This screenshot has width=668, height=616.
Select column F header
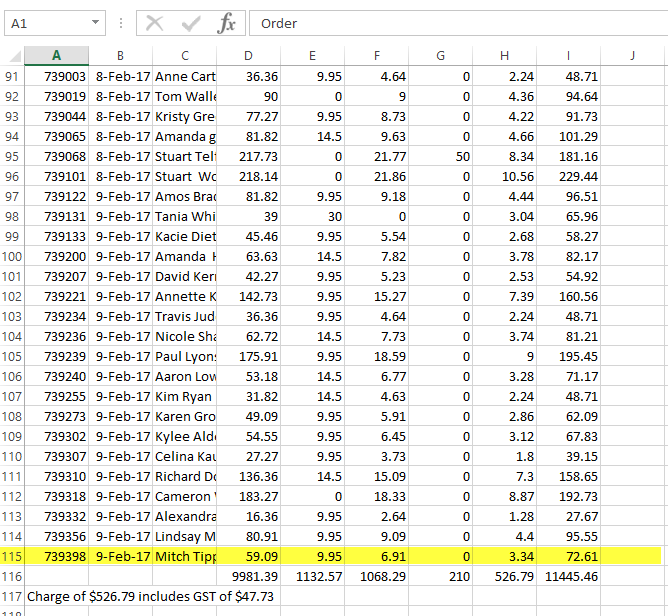(x=377, y=55)
